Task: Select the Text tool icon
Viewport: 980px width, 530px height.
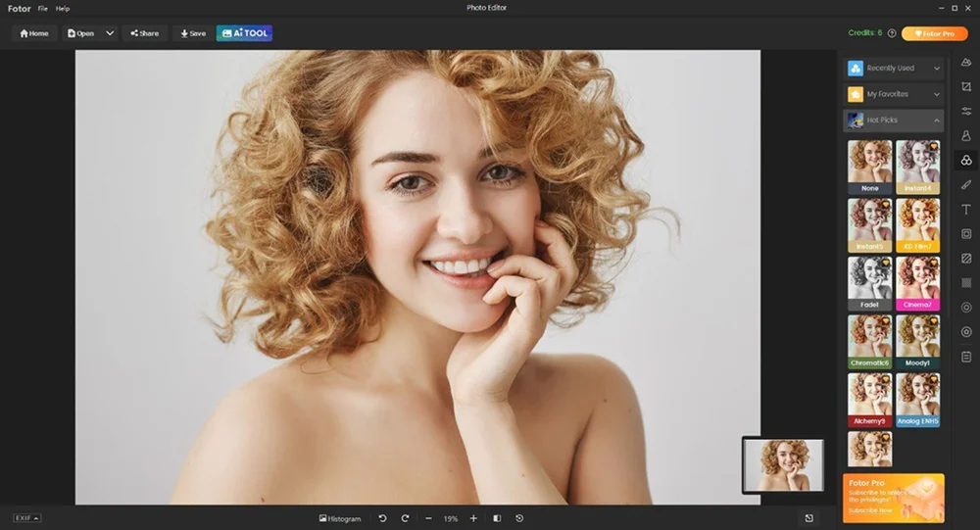Action: pos(966,210)
